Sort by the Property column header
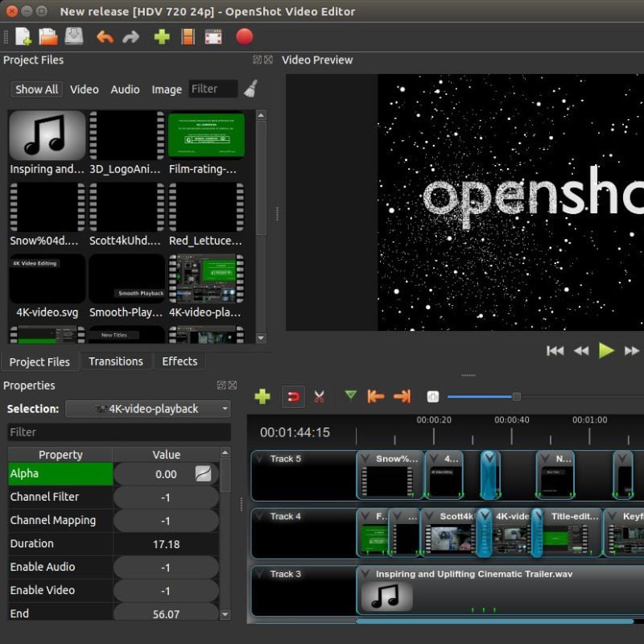The width and height of the screenshot is (644, 644). (x=60, y=455)
